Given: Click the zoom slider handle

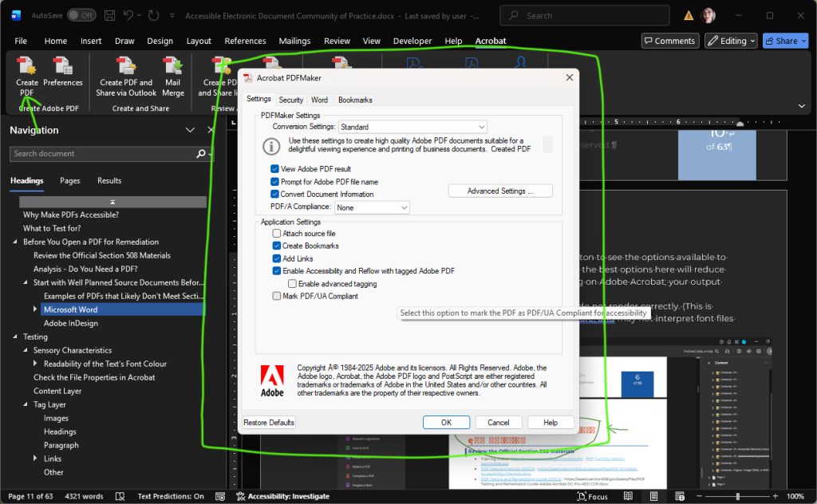Looking at the screenshot, I should coord(737,496).
